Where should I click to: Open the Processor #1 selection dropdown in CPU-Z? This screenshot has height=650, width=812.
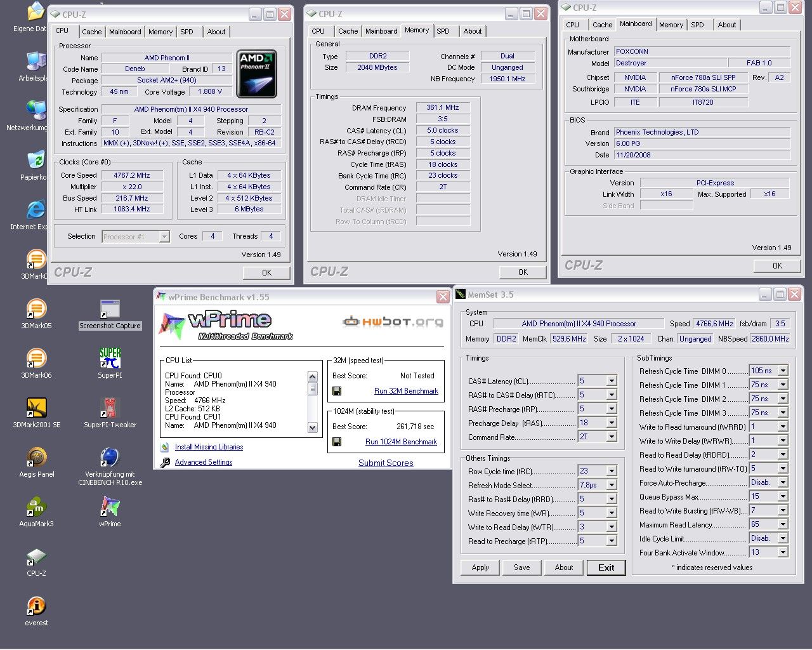pos(164,237)
